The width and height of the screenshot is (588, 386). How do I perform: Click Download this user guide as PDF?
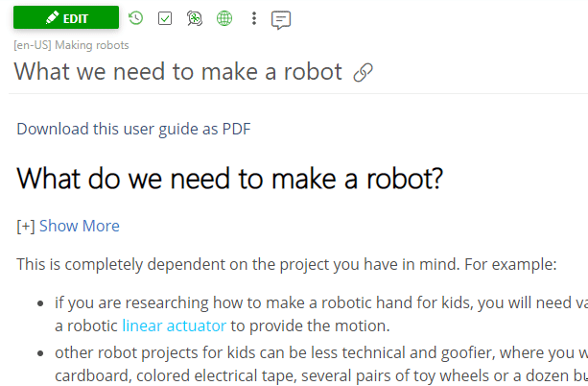133,129
